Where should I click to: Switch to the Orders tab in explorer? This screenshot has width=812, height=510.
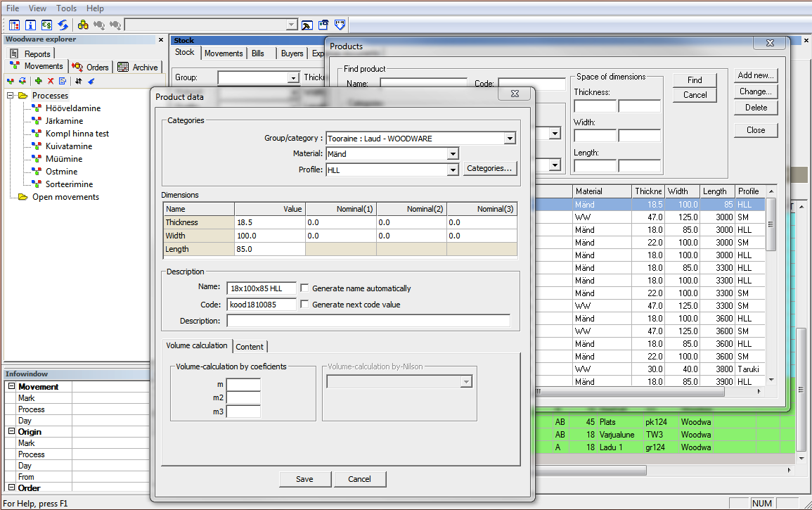point(91,67)
